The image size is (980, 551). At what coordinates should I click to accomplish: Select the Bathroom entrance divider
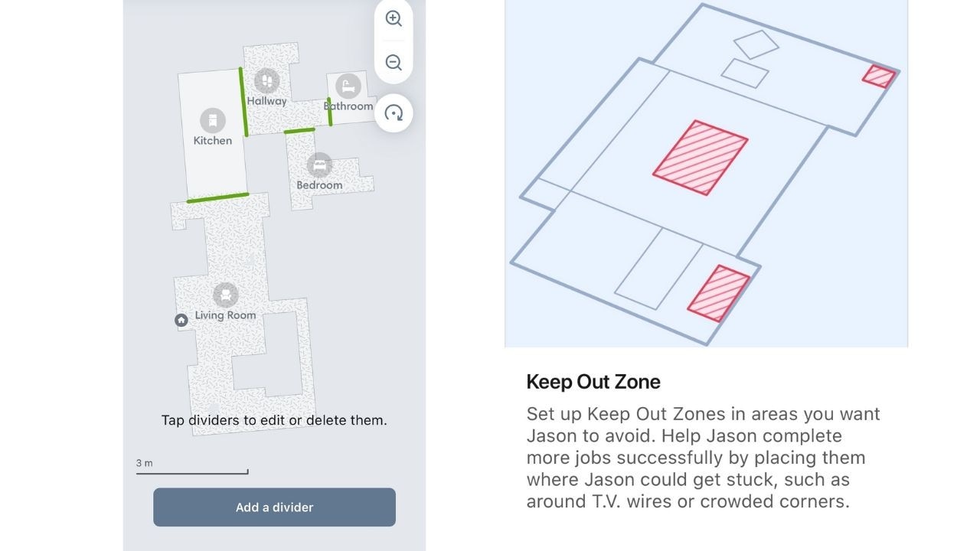[329, 112]
